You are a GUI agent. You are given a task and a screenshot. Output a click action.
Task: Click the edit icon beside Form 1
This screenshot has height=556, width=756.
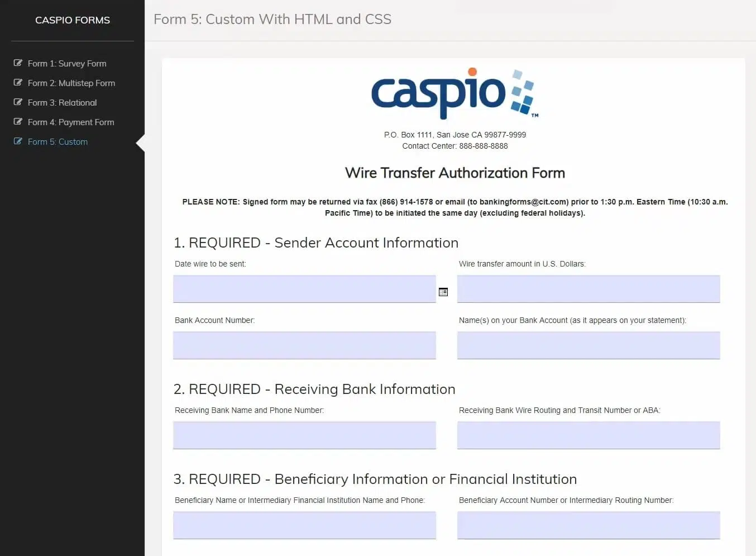pos(18,63)
